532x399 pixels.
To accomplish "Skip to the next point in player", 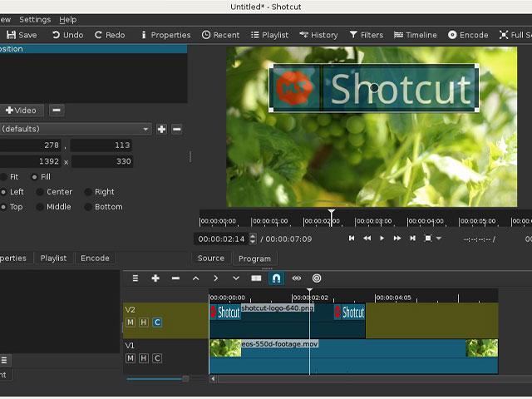I will point(412,239).
